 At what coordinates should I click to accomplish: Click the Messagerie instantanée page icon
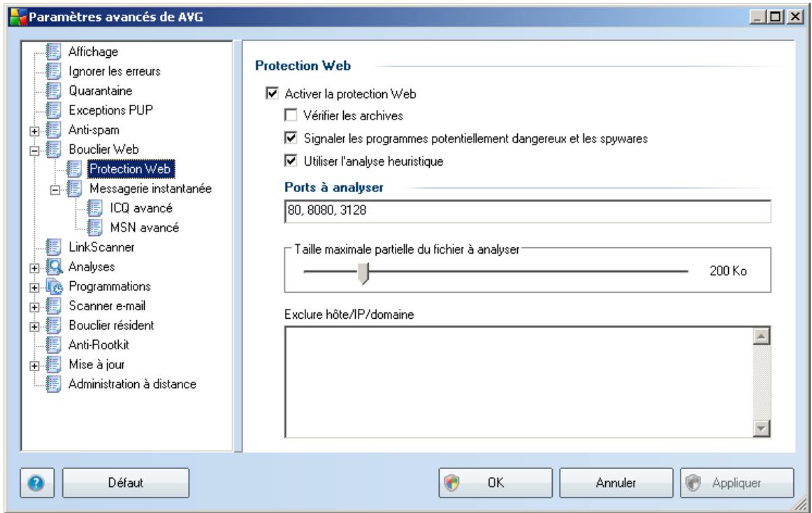(74, 189)
